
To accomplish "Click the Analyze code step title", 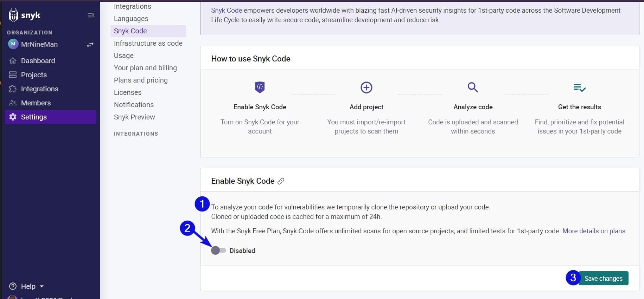I will coord(473,107).
